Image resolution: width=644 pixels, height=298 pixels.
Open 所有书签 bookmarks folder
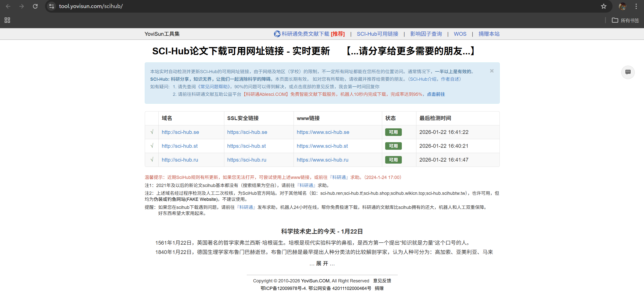point(626,20)
